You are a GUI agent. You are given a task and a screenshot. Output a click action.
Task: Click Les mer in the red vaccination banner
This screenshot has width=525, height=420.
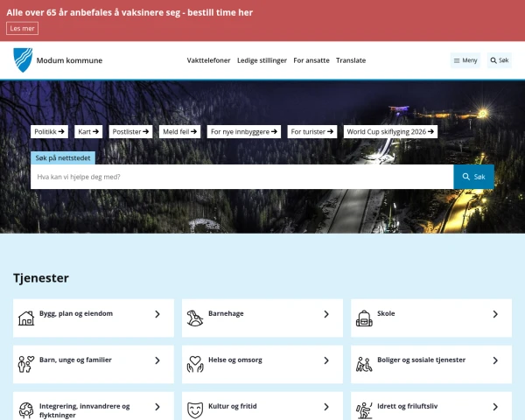(22, 29)
